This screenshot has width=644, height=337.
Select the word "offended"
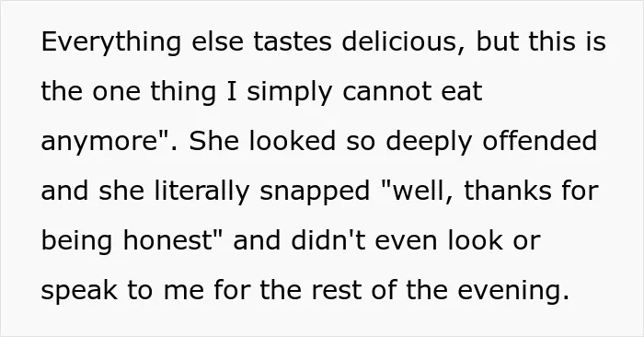539,141
